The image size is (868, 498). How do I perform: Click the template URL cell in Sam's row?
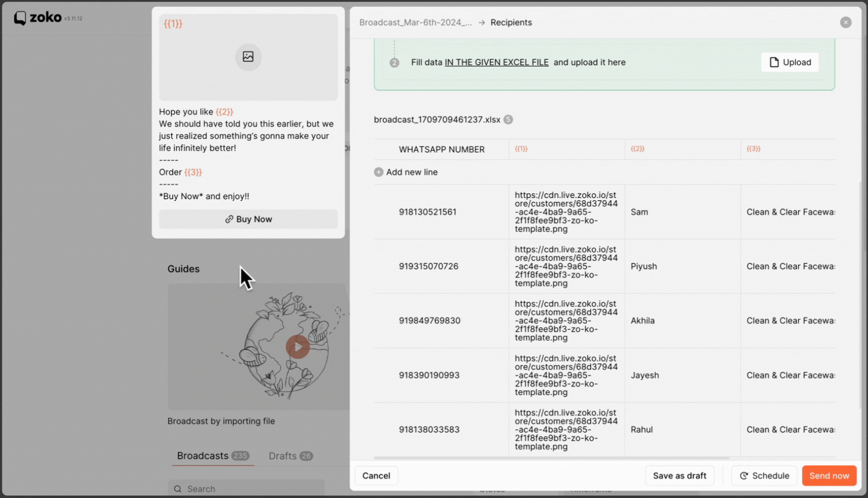[566, 212]
